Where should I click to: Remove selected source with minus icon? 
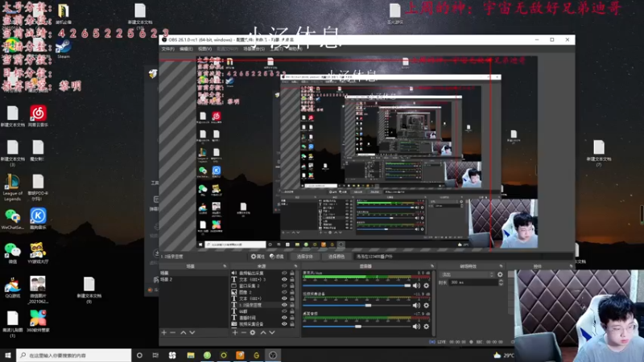pyautogui.click(x=244, y=332)
